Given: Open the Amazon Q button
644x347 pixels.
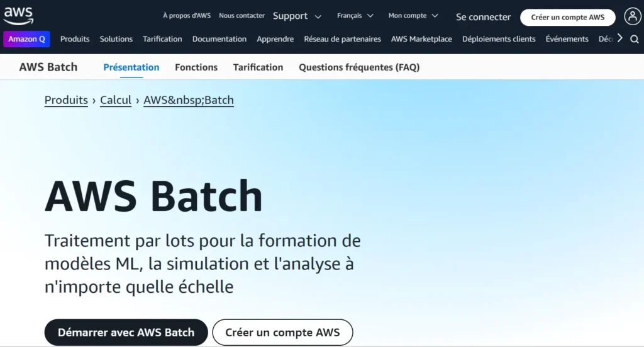Looking at the screenshot, I should (x=26, y=39).
